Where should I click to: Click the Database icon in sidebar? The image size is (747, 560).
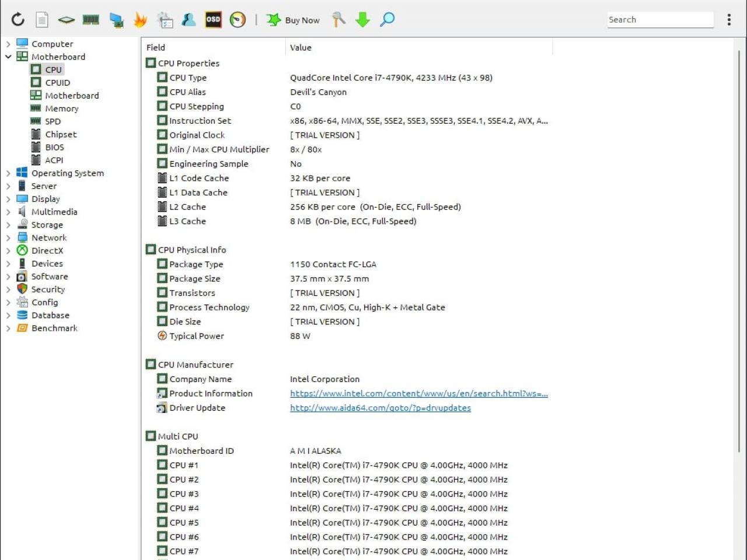pos(22,315)
